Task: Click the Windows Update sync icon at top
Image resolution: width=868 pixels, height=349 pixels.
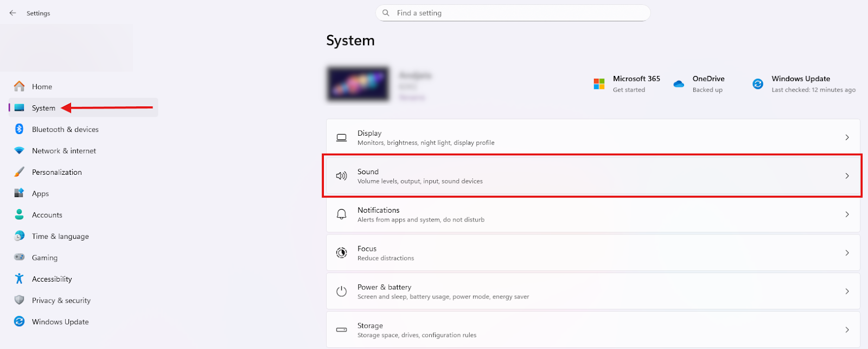Action: [x=758, y=84]
